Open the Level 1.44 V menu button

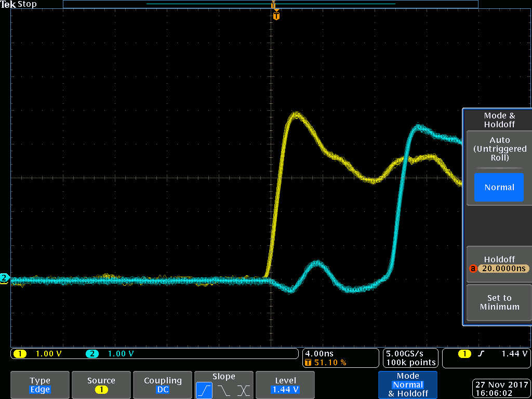(285, 385)
